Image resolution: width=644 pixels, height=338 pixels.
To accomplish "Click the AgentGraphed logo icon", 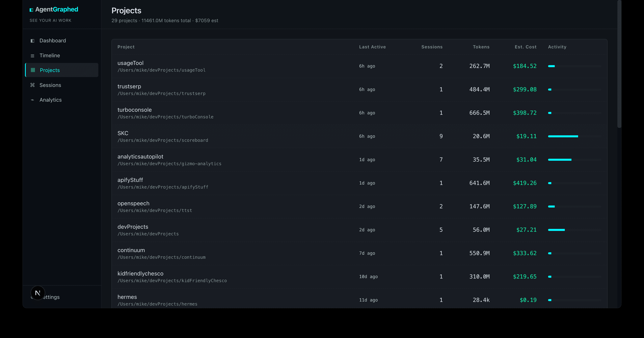I will point(31,10).
